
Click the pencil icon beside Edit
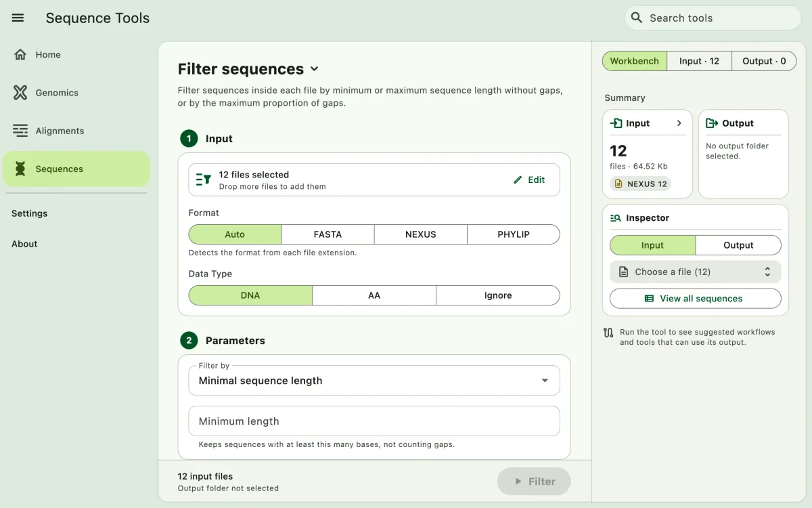518,179
